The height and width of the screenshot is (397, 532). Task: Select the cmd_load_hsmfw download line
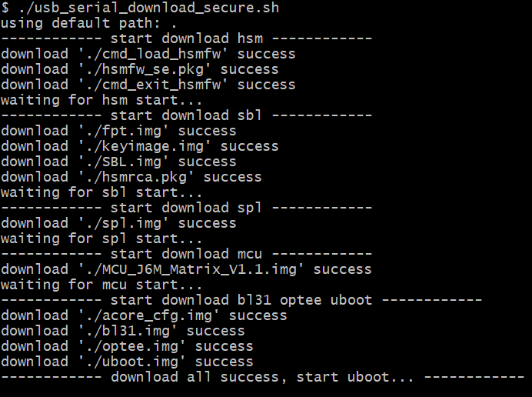click(148, 54)
